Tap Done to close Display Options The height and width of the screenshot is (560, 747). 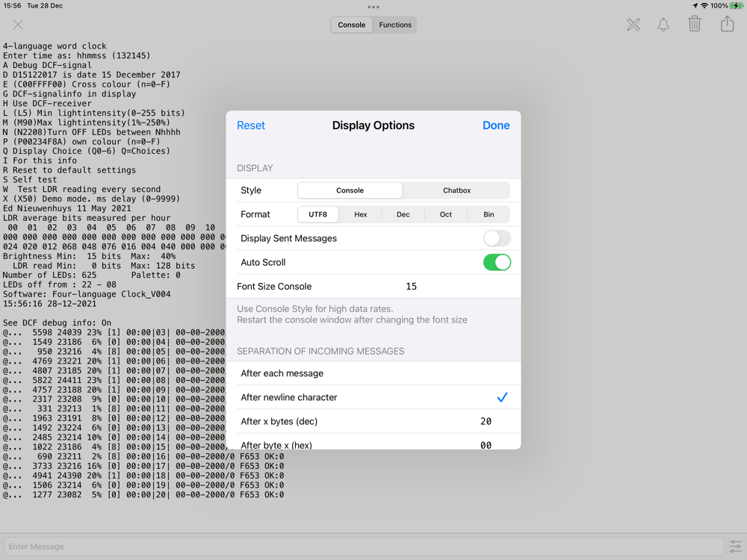(496, 125)
